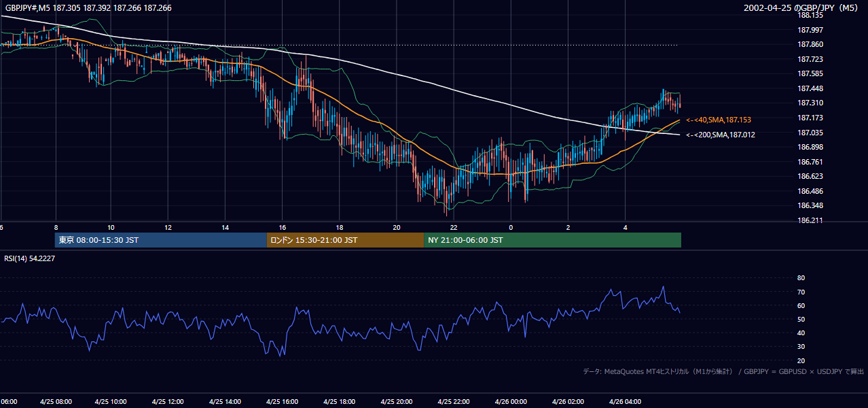Image resolution: width=868 pixels, height=408 pixels.
Task: Click bottom time label 4/26 02:00
Action: tap(568, 401)
